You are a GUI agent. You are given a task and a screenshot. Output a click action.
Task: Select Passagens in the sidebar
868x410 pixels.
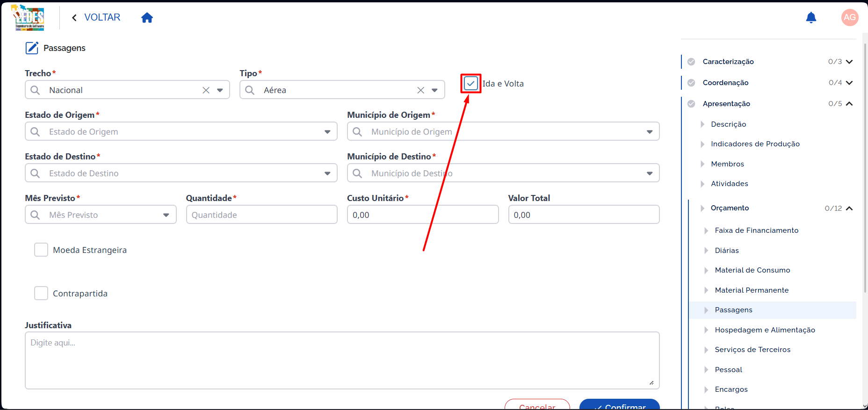pyautogui.click(x=772, y=310)
